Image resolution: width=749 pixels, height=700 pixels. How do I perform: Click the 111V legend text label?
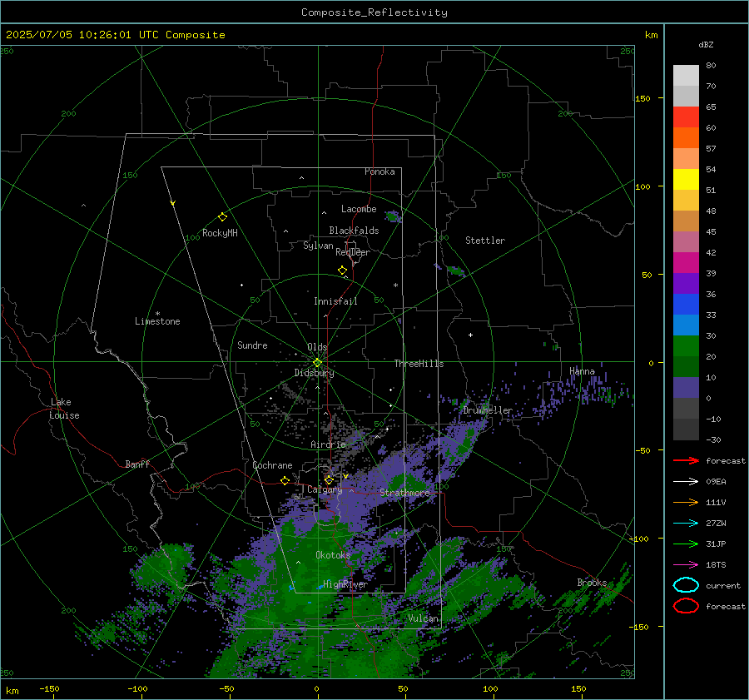(716, 502)
